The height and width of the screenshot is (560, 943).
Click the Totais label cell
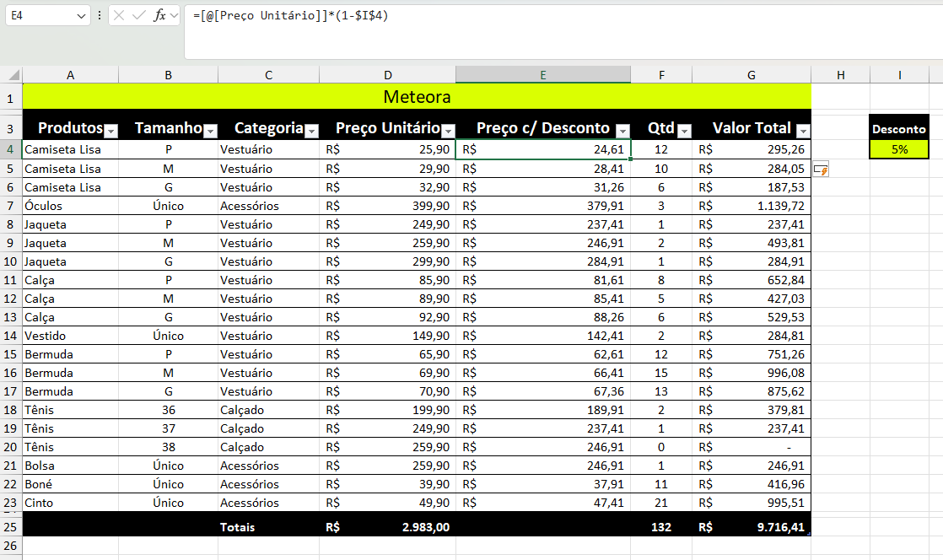coord(268,527)
